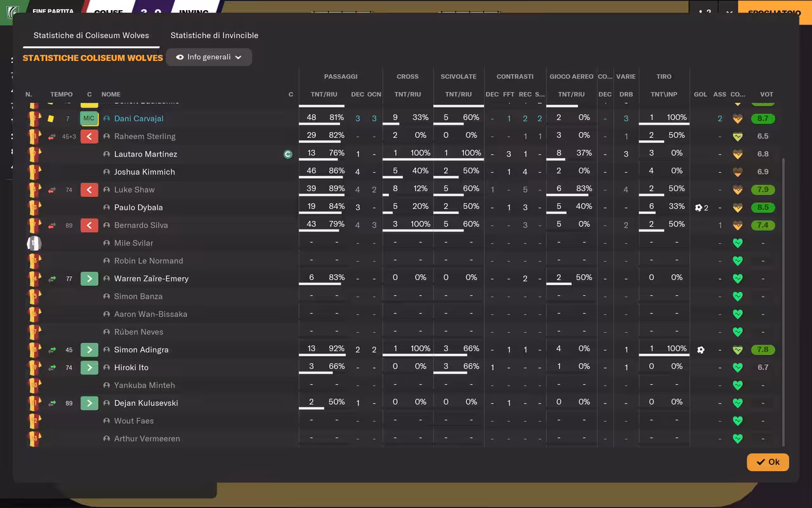
Task: Click Simon Adingra's 7.8 rating badge
Action: coord(763,350)
